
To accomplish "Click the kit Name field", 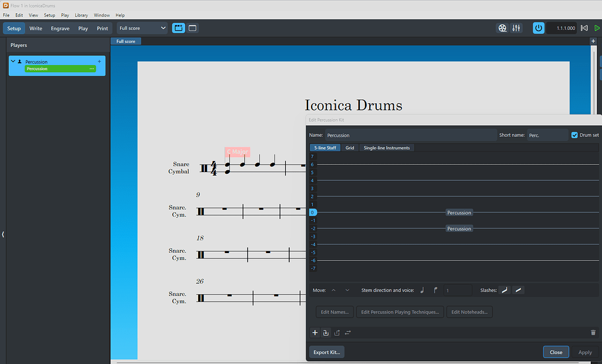I will [411, 135].
